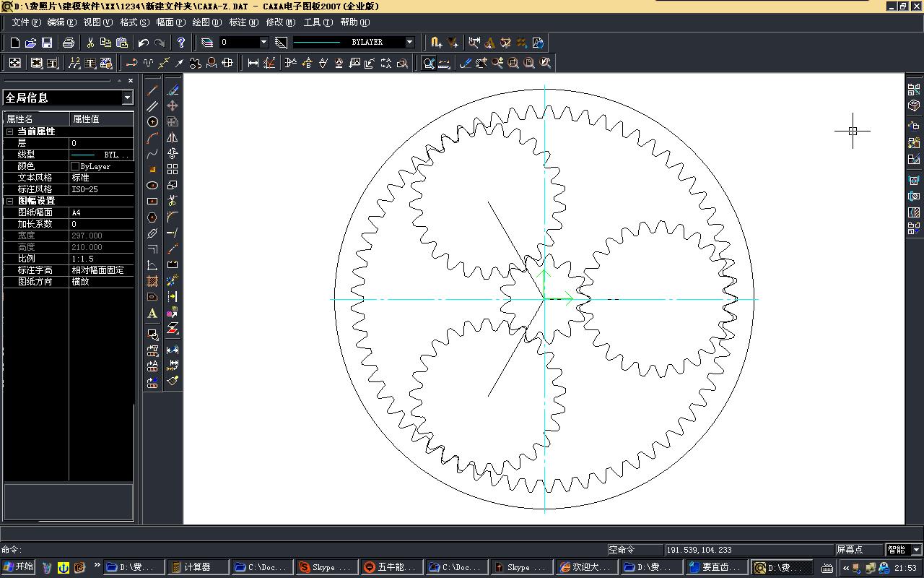Save the drawing with floppy disk icon
This screenshot has width=924, height=578.
[x=47, y=43]
